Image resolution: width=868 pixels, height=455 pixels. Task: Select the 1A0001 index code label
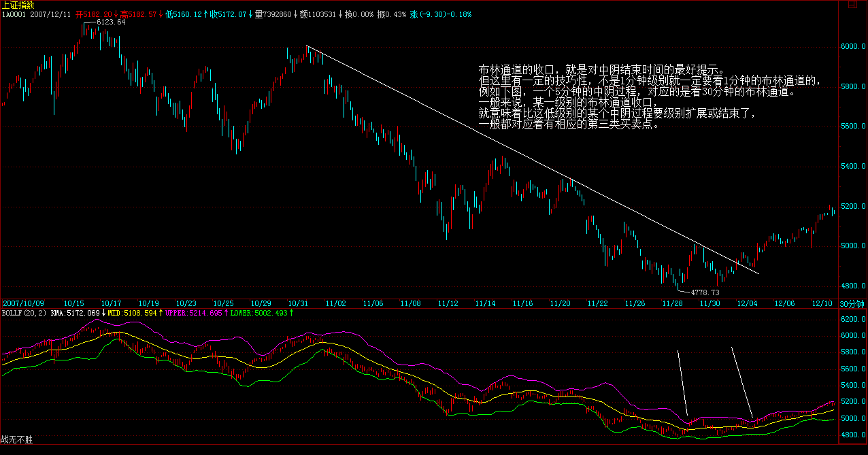click(14, 14)
